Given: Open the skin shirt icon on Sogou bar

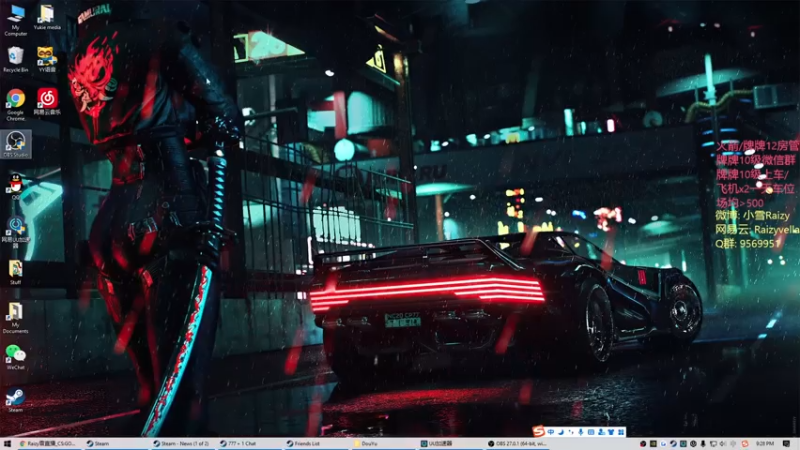Looking at the screenshot, I should click(611, 432).
